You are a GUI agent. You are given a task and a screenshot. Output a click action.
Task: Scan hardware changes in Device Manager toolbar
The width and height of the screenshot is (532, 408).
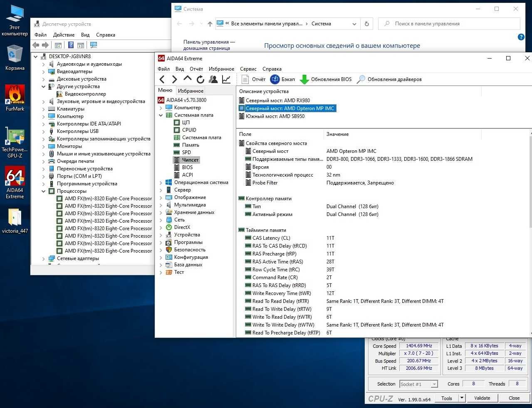[x=94, y=45]
